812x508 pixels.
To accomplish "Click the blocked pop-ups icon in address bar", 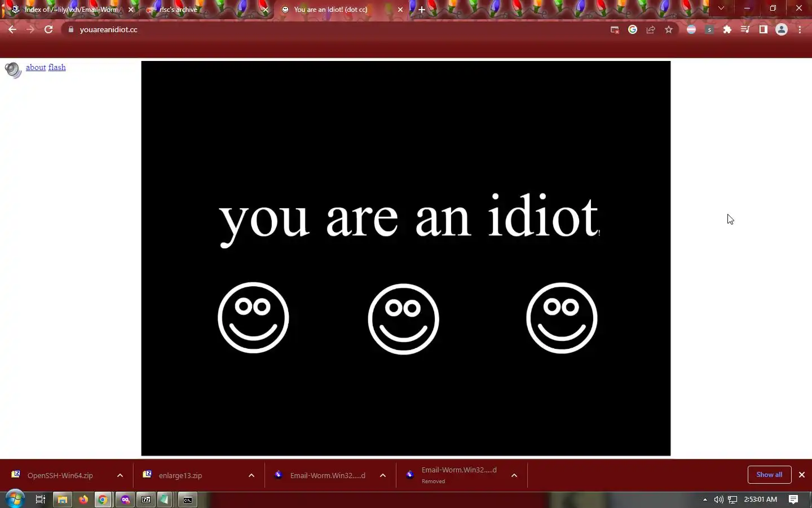I will coord(615,29).
